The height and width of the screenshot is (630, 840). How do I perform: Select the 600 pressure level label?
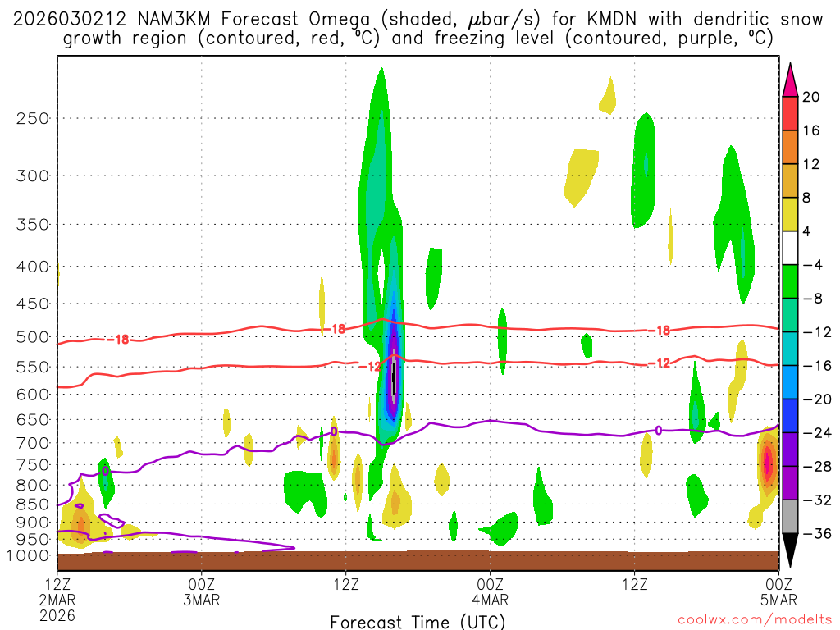[33, 395]
